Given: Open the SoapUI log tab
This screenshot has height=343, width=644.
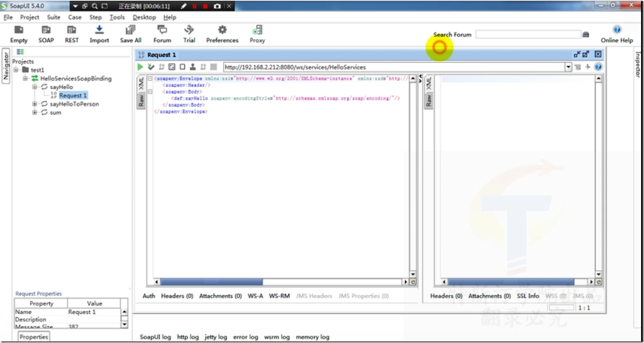Looking at the screenshot, I should pyautogui.click(x=155, y=337).
